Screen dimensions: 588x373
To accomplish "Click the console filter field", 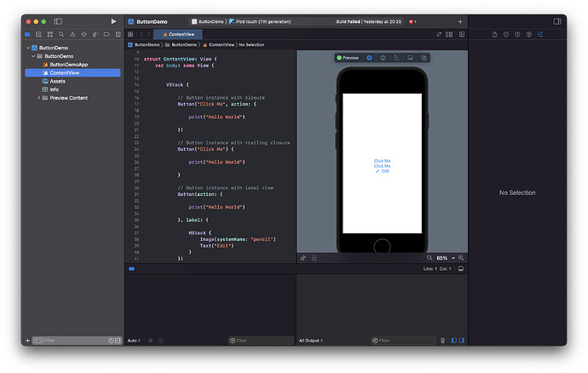I will pos(403,341).
